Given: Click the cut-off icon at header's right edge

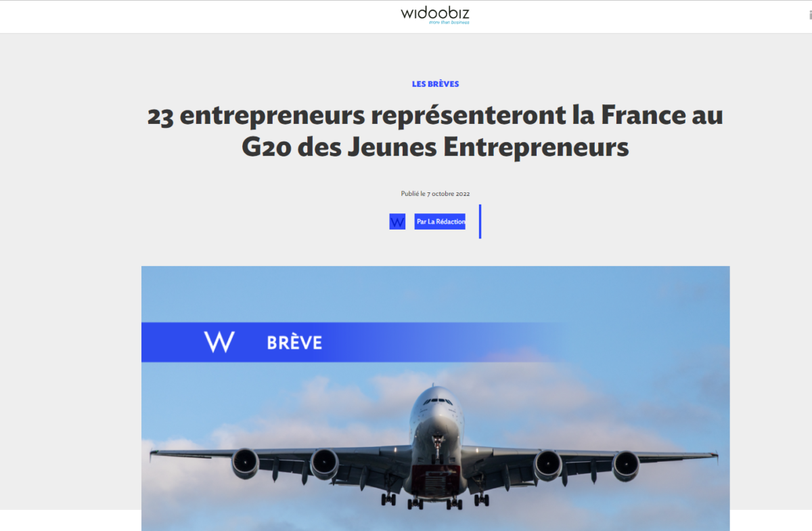Looking at the screenshot, I should pyautogui.click(x=809, y=15).
